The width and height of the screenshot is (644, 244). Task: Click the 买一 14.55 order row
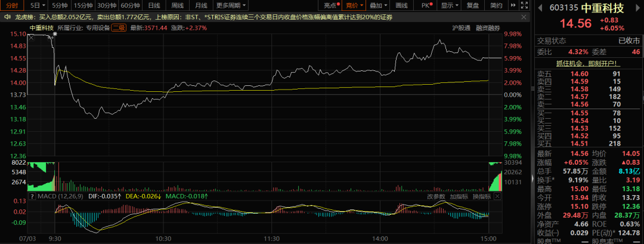[589, 113]
